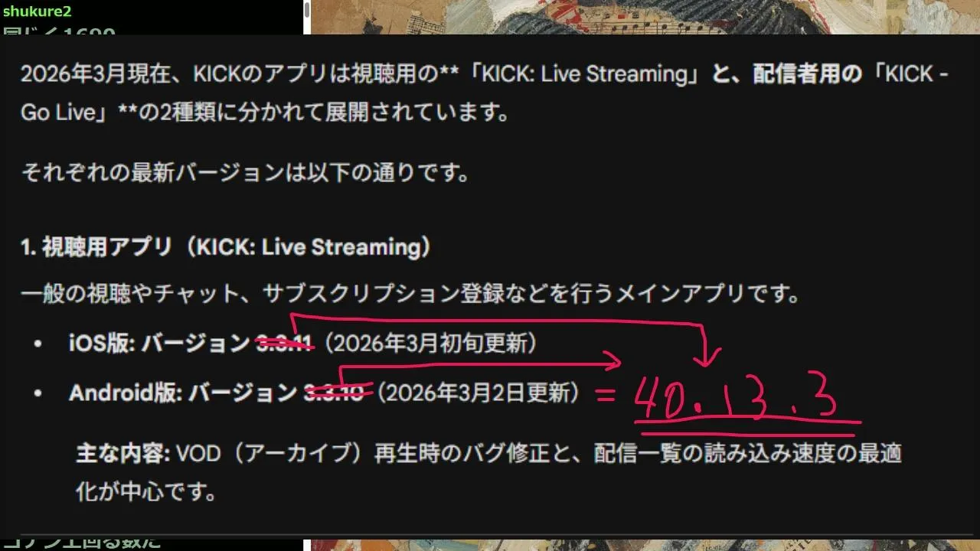Viewport: 980px width, 551px height.
Task: Click the crossed-out iOS version number
Action: [285, 344]
